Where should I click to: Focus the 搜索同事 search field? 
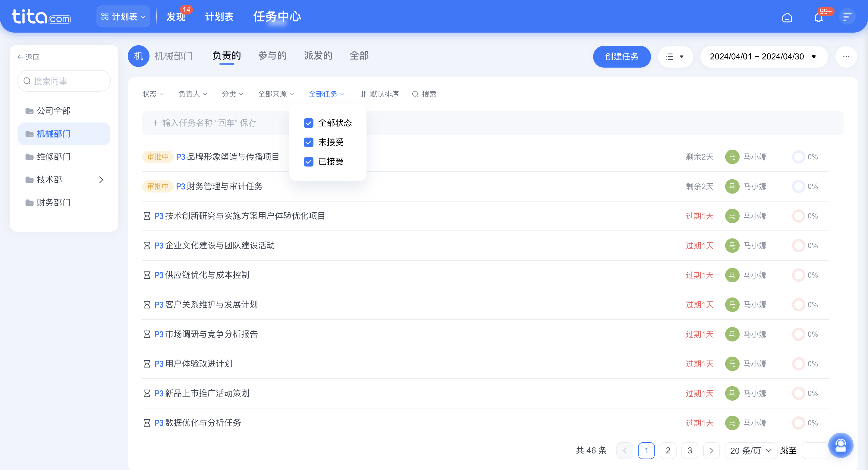tap(64, 81)
